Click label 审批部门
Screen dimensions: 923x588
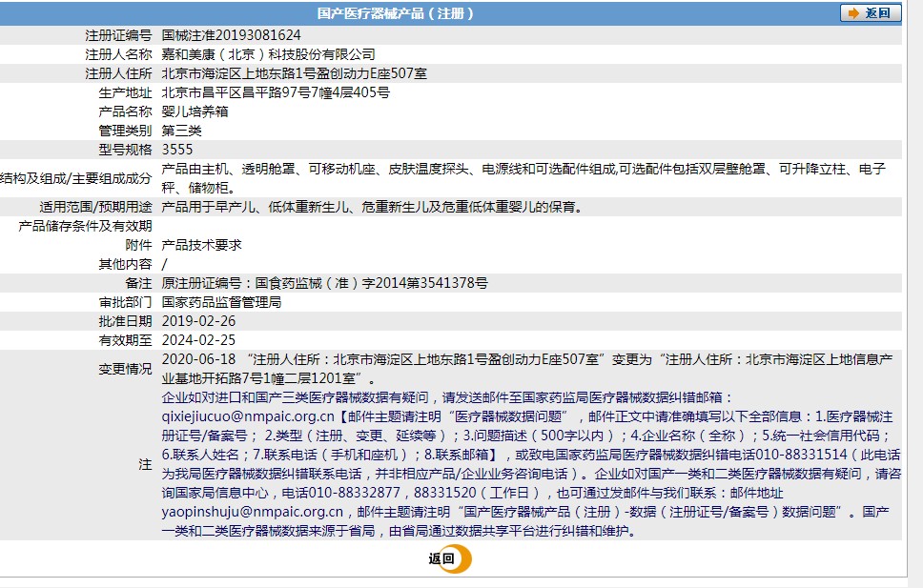point(125,302)
